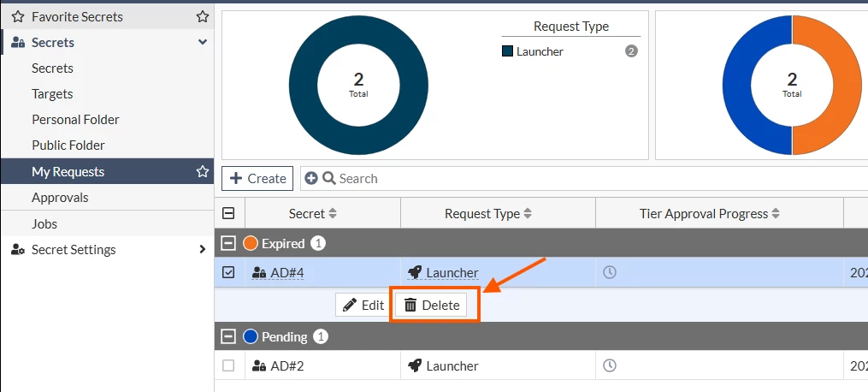868x392 pixels.
Task: Click the rocket icon in the AD#2 row
Action: click(x=414, y=365)
